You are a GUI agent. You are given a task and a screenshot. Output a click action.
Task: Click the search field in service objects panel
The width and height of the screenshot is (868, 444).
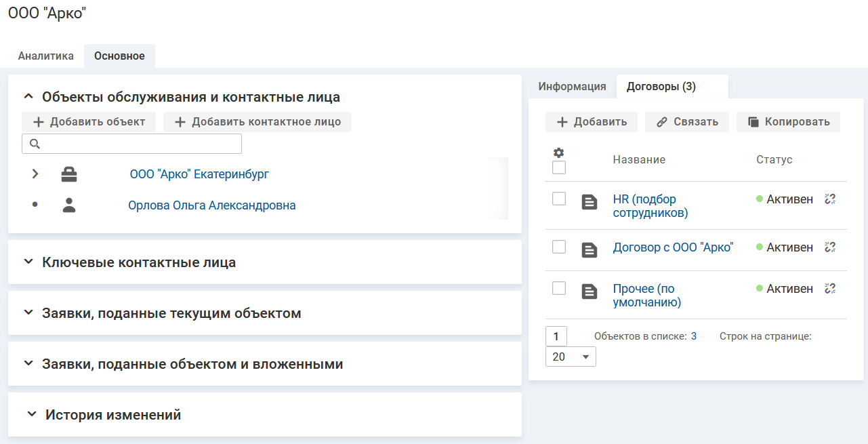tap(132, 144)
